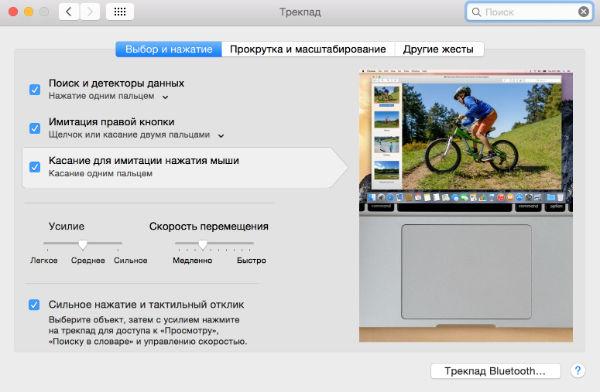
Task: Click the Скорость перемещения slider handle
Action: click(203, 244)
